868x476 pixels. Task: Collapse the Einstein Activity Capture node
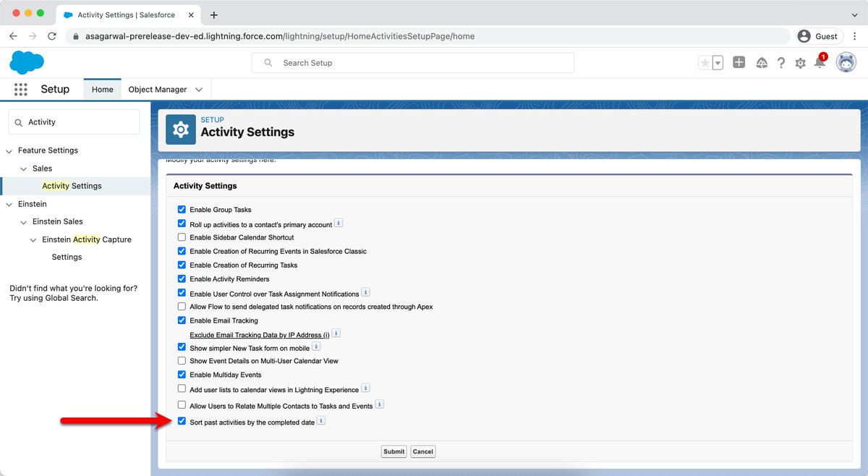[x=33, y=239]
